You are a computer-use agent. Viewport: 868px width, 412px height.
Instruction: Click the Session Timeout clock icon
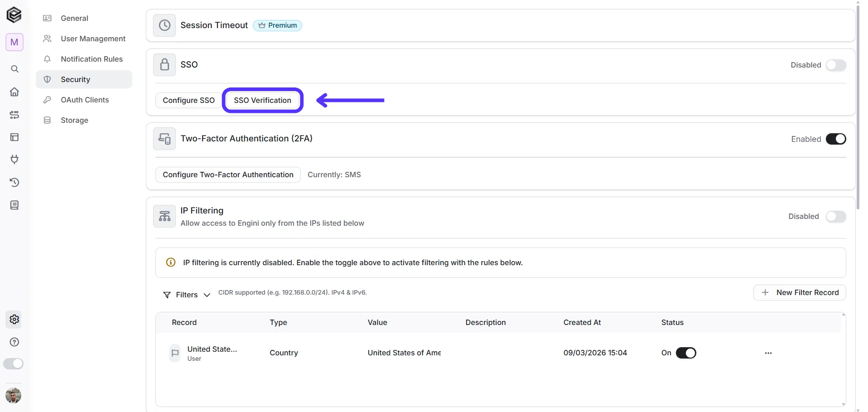[x=164, y=25]
